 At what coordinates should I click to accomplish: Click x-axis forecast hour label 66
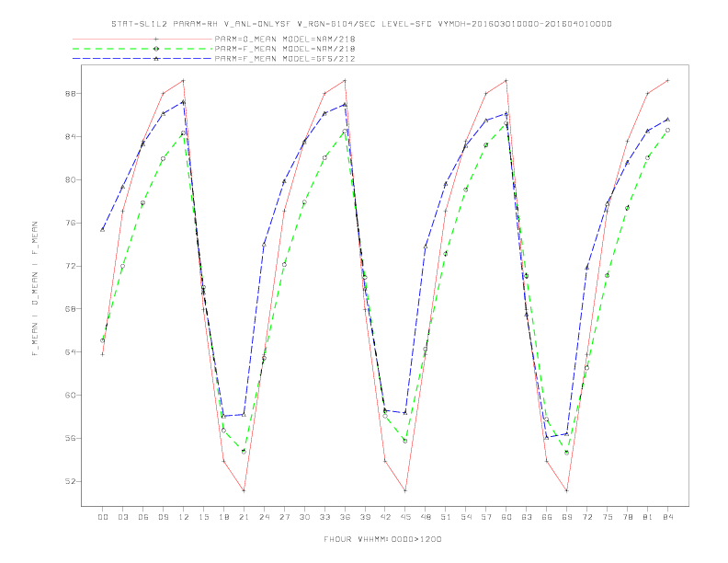(x=547, y=517)
